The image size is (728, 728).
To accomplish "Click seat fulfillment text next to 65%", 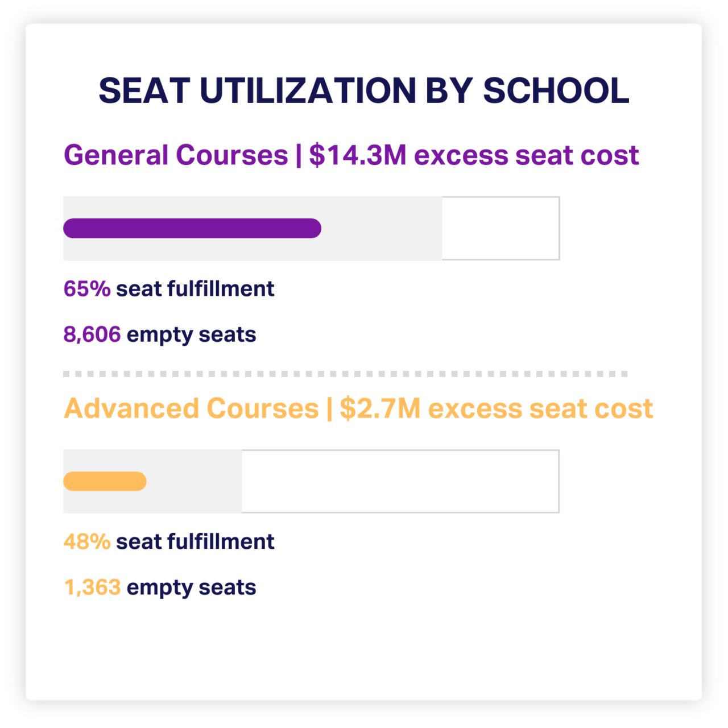I will [195, 289].
